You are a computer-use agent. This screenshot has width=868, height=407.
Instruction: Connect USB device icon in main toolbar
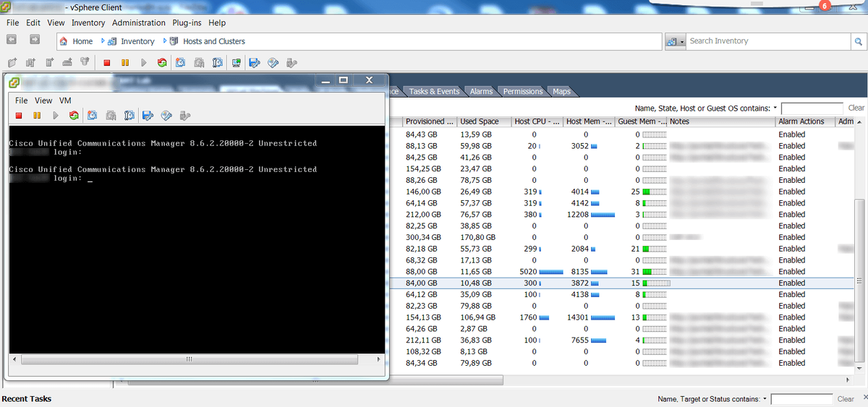click(x=292, y=63)
